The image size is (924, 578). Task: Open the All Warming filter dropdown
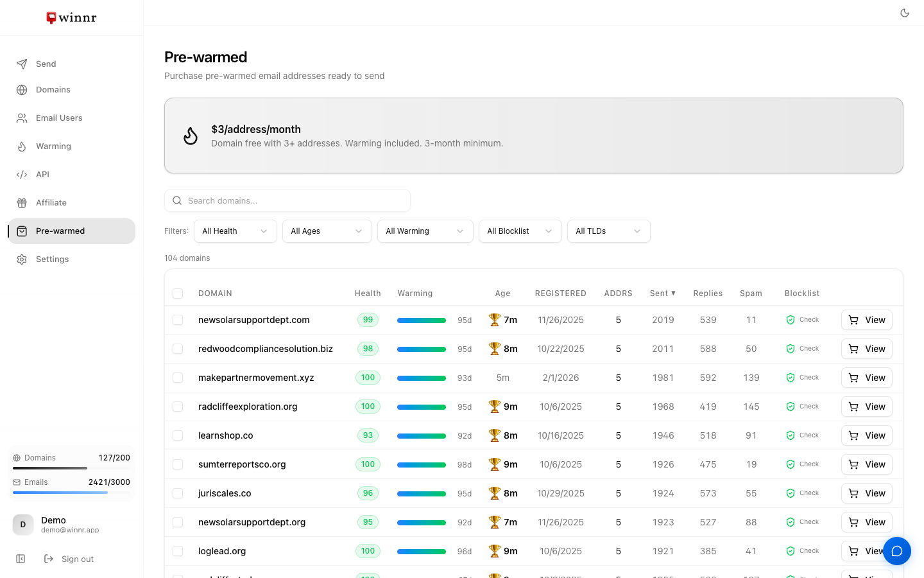(x=425, y=231)
